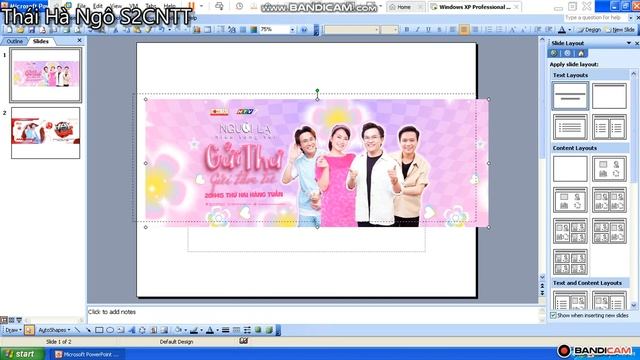Screen dimensions: 640x360
Task: Open the AutoShapes dropdown
Action: [54, 330]
